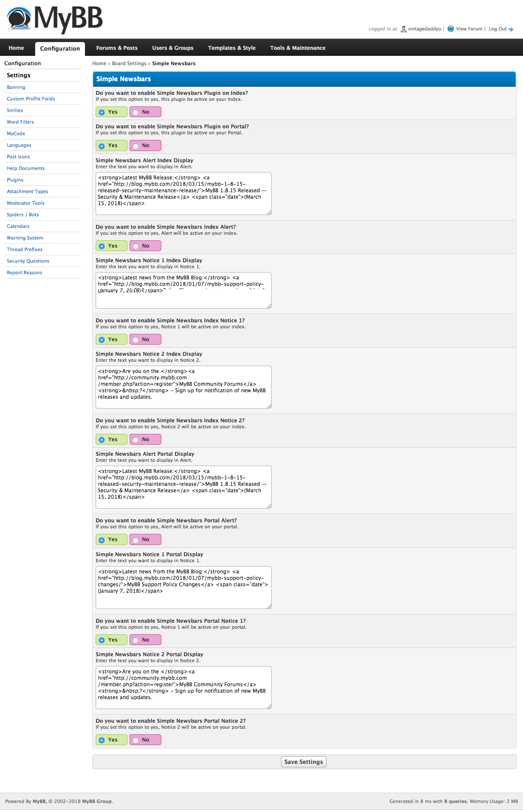Click the Log Out link
The width and height of the screenshot is (523, 812).
[497, 29]
